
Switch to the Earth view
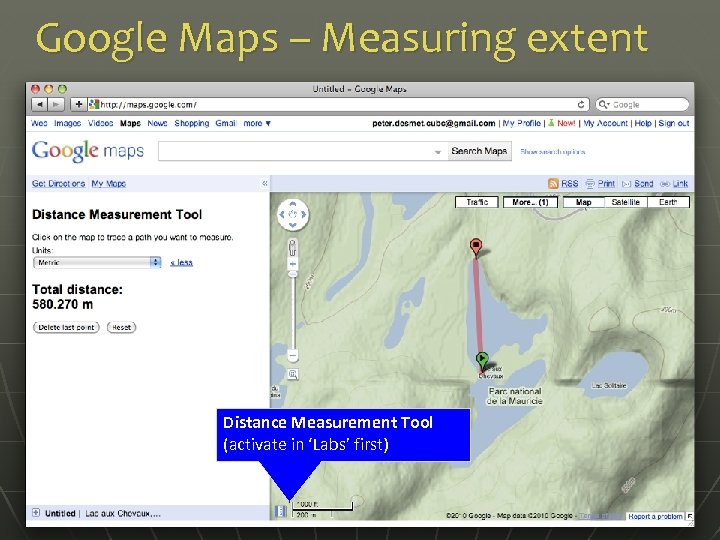pos(668,202)
